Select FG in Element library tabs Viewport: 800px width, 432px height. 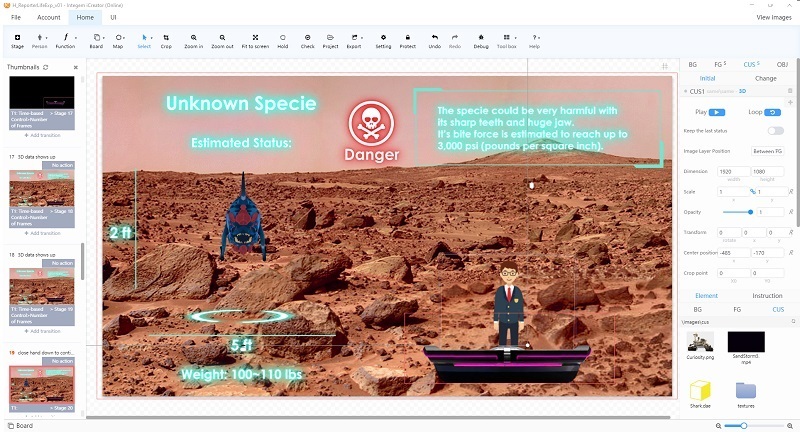click(x=737, y=310)
